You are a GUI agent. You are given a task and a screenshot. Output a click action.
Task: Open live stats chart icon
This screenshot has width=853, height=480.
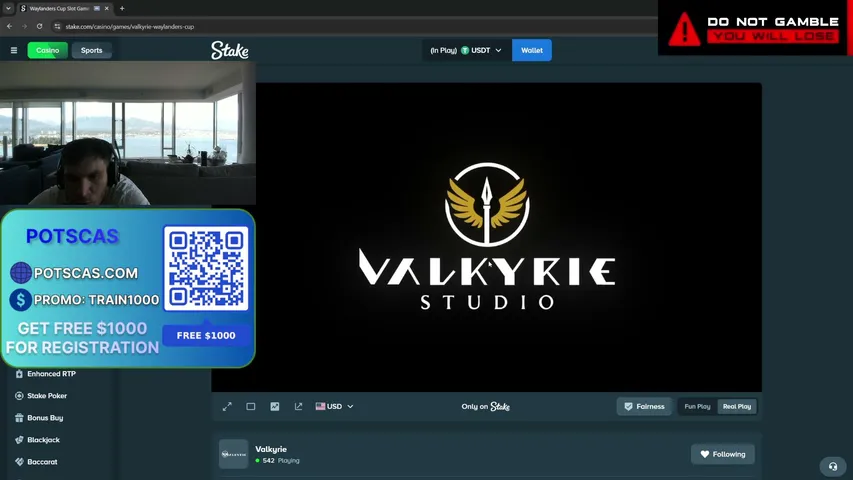coord(275,407)
